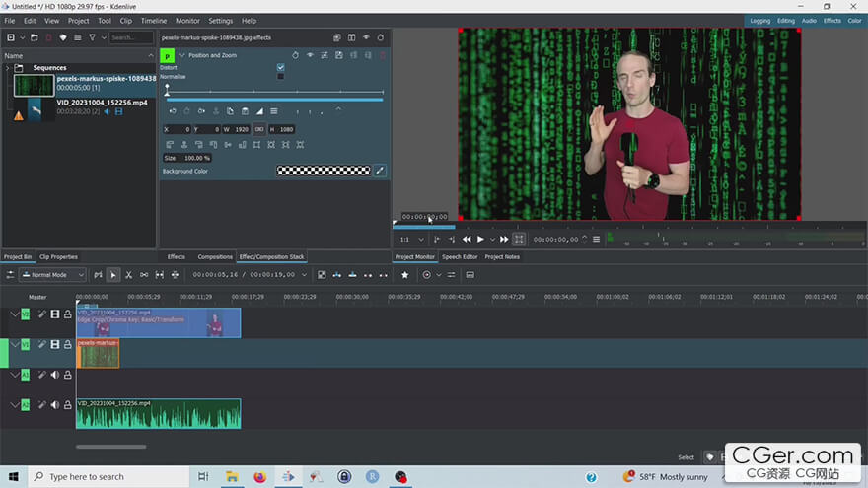
Task: Open the Project Monitor hamburger options menu
Action: pyautogui.click(x=596, y=239)
